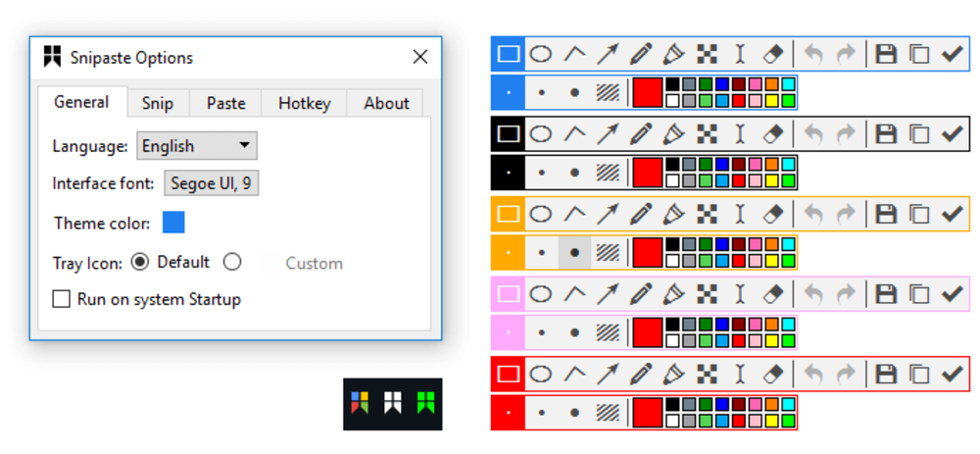Click Save icon in blue toolbar
Viewport: 980px width, 454px height.
click(x=886, y=54)
